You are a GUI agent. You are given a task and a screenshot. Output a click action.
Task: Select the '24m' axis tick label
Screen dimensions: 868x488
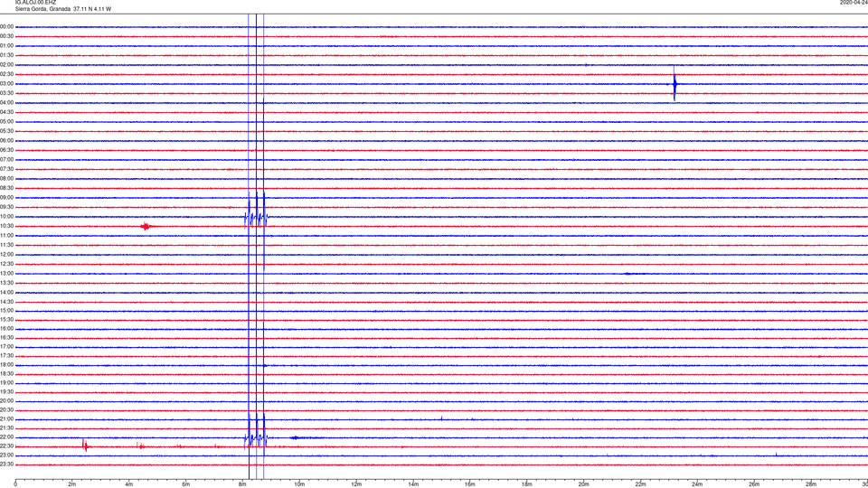(697, 484)
